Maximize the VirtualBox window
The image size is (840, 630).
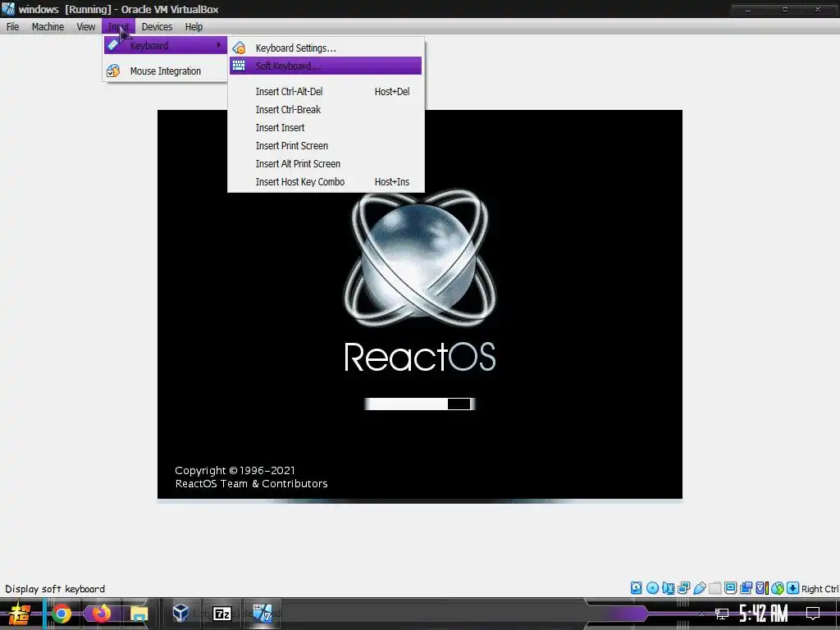coord(785,9)
